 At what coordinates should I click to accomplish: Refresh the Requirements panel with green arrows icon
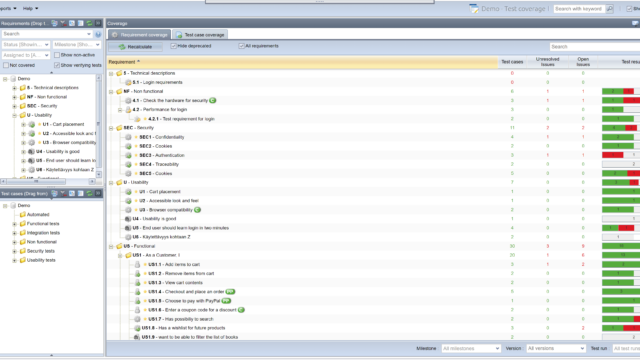[x=89, y=23]
